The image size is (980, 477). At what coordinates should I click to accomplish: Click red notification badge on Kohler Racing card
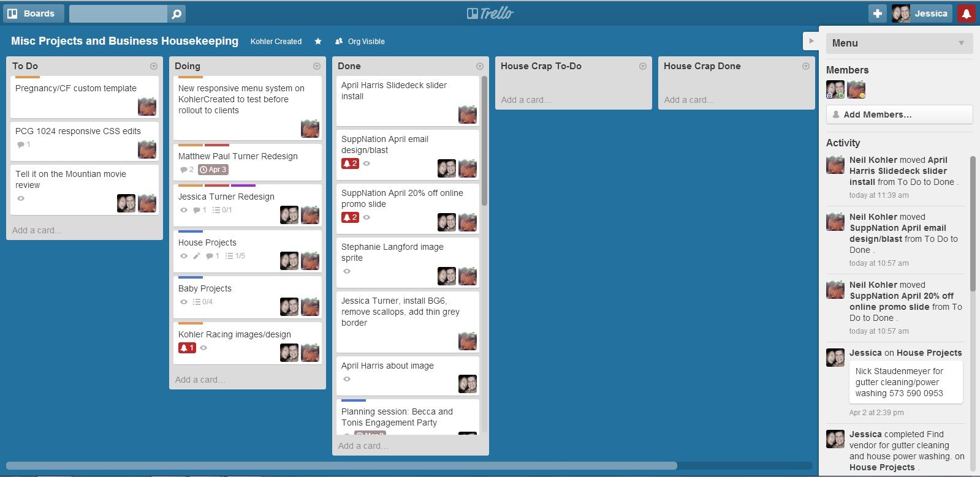pyautogui.click(x=187, y=348)
